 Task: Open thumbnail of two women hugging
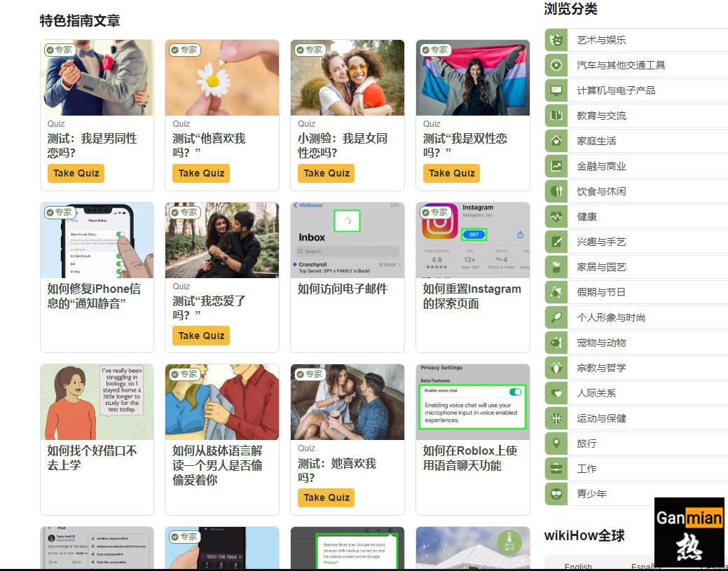point(348,78)
